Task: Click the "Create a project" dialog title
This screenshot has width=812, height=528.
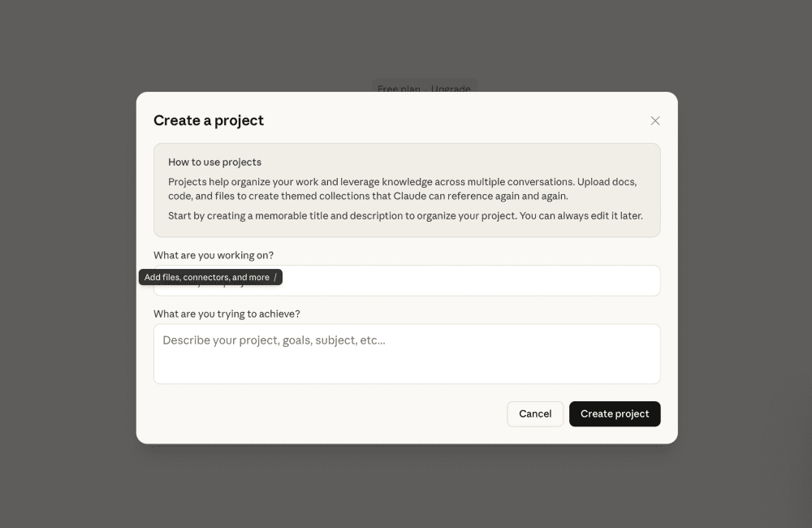Action: tap(209, 120)
